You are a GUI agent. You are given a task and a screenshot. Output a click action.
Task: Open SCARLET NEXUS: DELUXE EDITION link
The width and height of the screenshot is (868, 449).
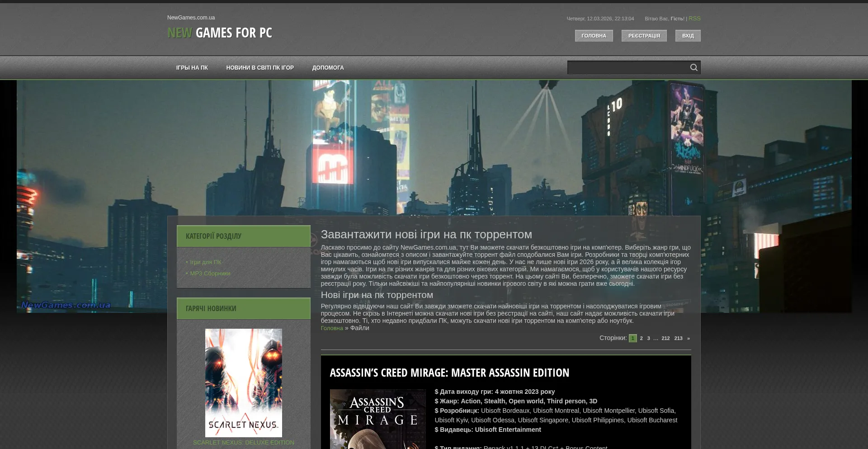[244, 443]
